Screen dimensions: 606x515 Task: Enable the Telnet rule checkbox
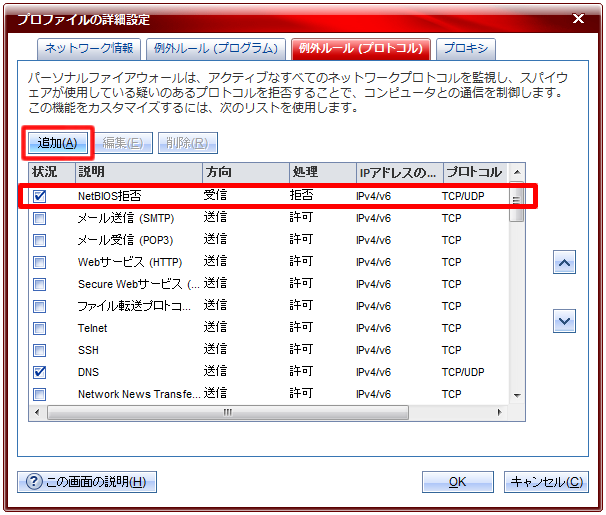[x=40, y=328]
